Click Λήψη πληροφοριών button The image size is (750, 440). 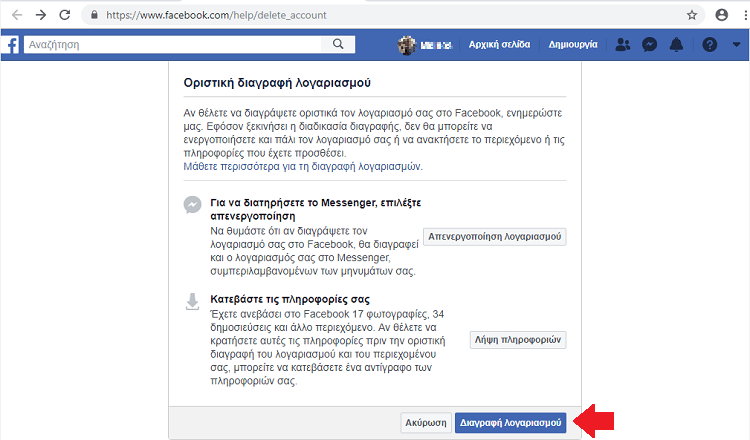pyautogui.click(x=518, y=340)
